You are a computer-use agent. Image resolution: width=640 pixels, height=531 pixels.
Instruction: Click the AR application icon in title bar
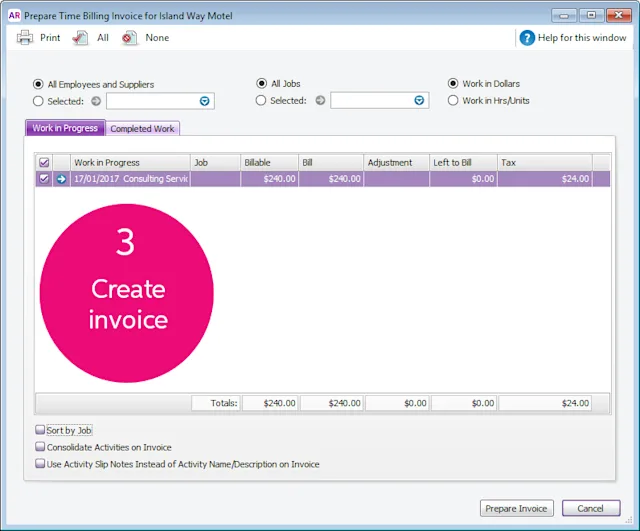pyautogui.click(x=14, y=16)
